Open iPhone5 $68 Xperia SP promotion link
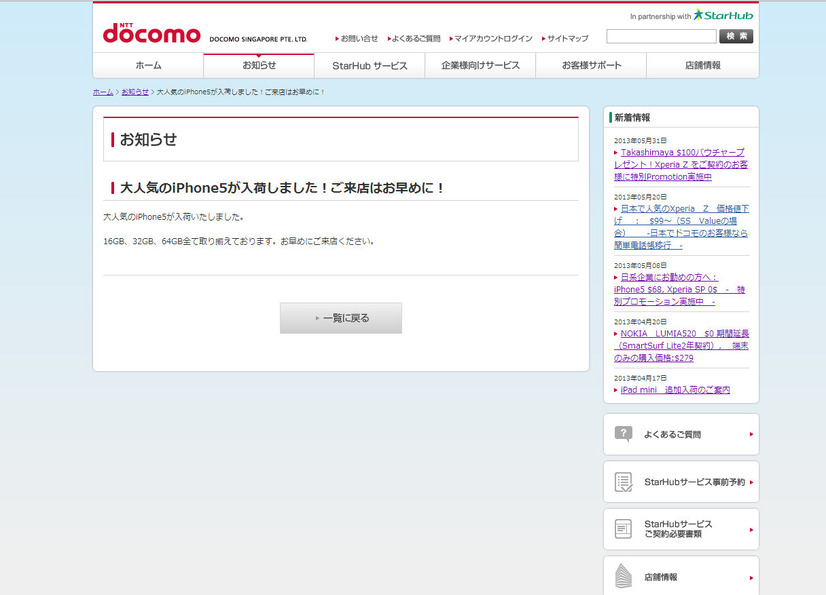 click(680, 289)
